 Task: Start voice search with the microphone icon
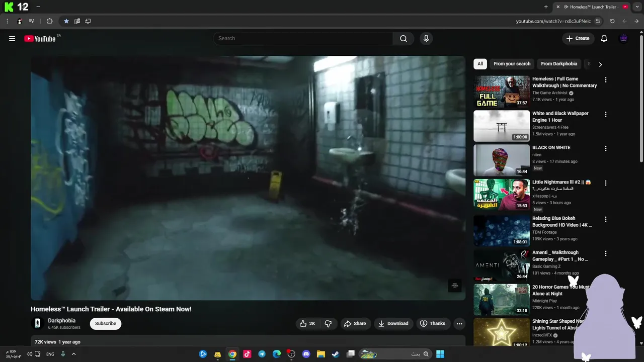pyautogui.click(x=426, y=39)
